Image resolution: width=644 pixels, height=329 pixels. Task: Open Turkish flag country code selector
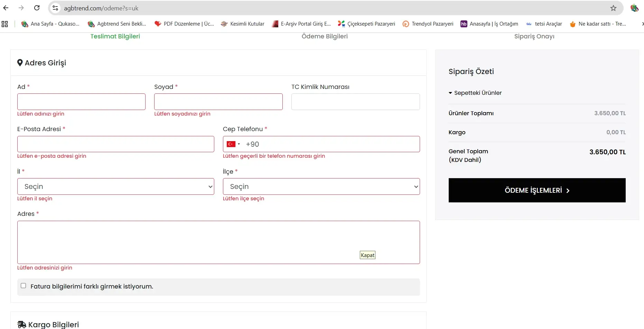tap(233, 144)
